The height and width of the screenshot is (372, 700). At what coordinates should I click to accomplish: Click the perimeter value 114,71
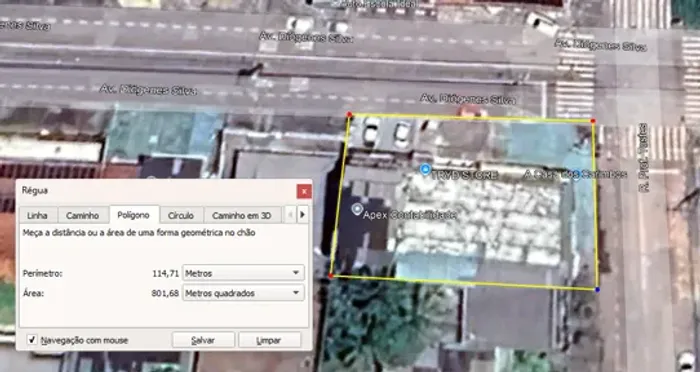166,273
